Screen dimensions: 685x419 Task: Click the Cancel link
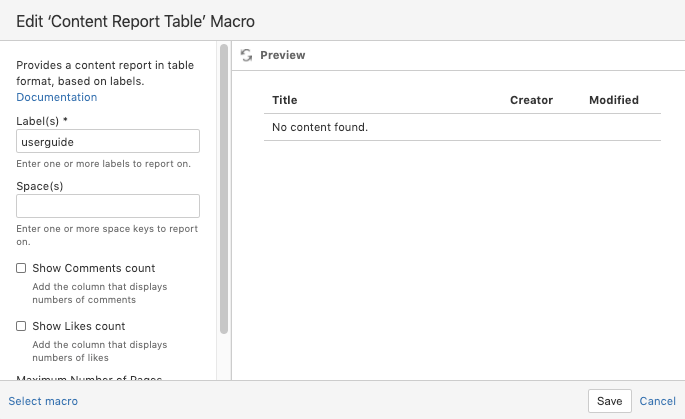click(657, 401)
